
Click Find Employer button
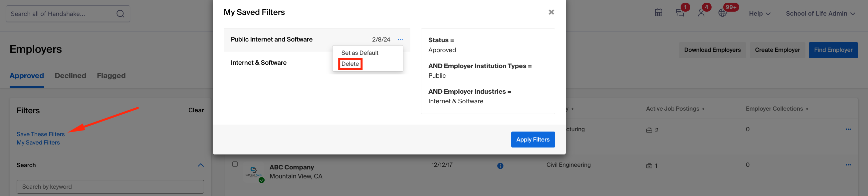(833, 50)
